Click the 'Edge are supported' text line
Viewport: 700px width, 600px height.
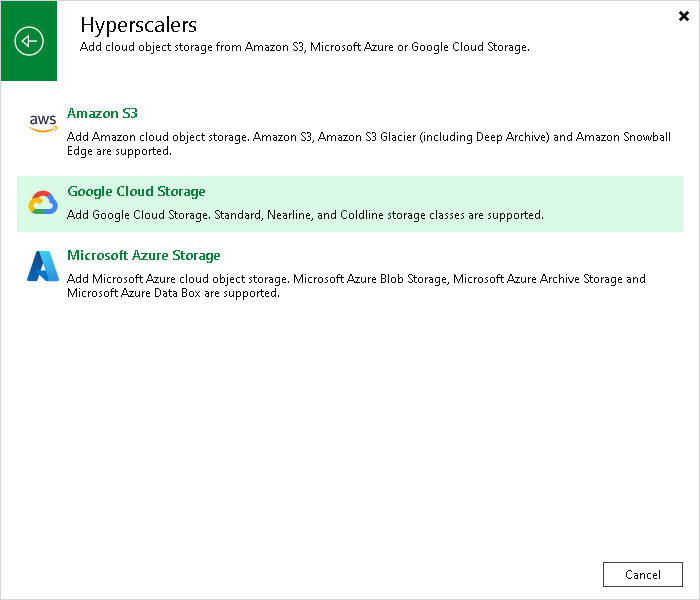[x=119, y=151]
